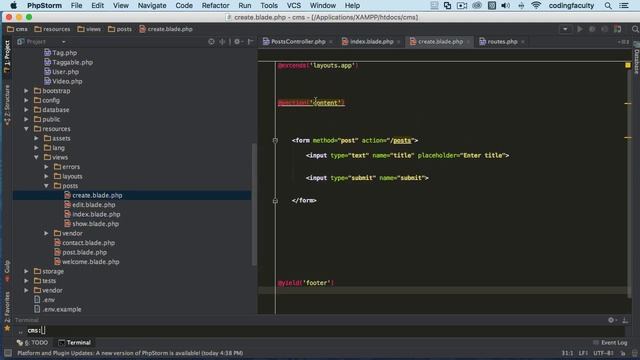The width and height of the screenshot is (640, 360).
Task: Expand the public folder
Action: 26,119
